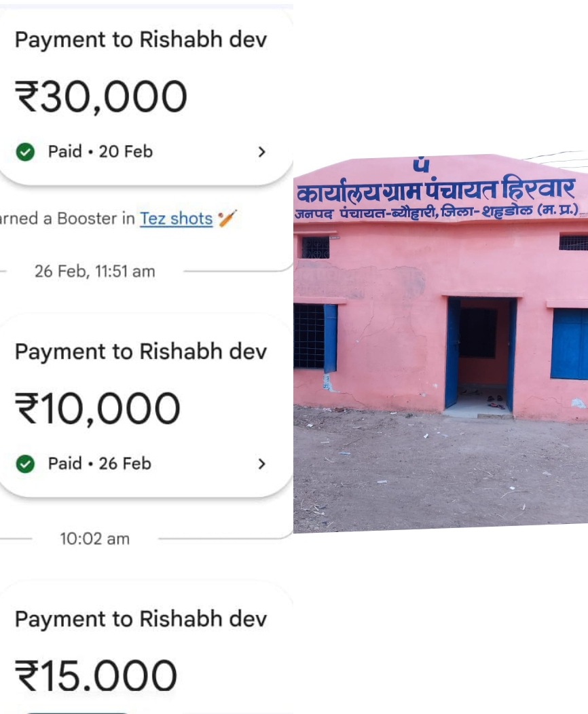Screen dimensions: 588x714
Task: Click green paid checkmark on ₹10,000 payment
Action: coord(25,464)
